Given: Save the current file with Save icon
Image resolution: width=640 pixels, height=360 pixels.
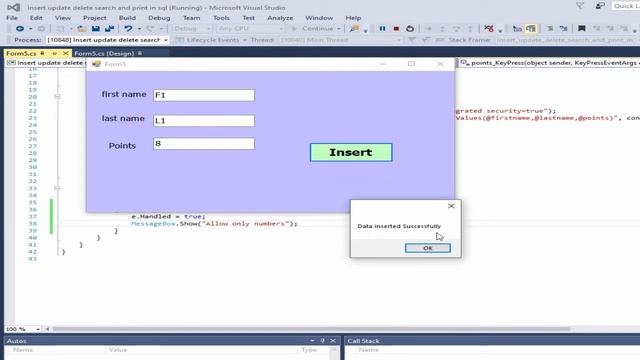Looking at the screenshot, I should tap(96, 29).
